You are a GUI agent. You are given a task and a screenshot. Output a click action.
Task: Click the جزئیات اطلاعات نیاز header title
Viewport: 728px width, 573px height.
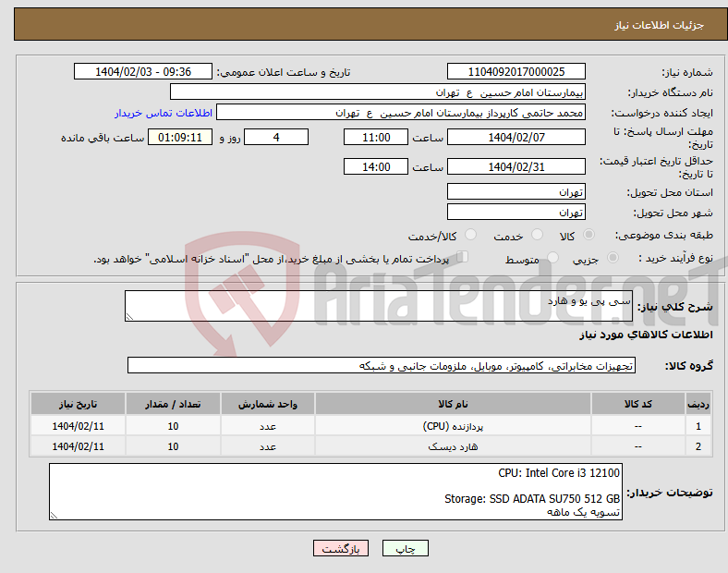click(x=660, y=25)
